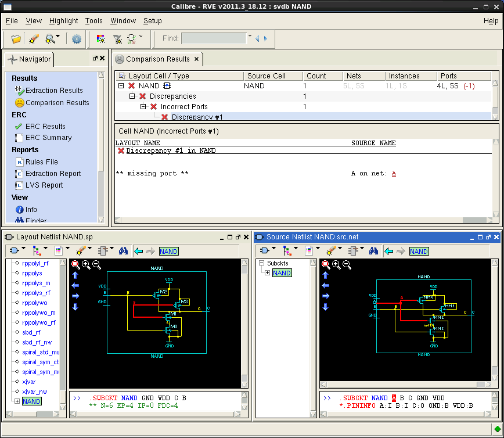Open Extraction Results in Navigator
This screenshot has width=504, height=438.
(x=54, y=91)
